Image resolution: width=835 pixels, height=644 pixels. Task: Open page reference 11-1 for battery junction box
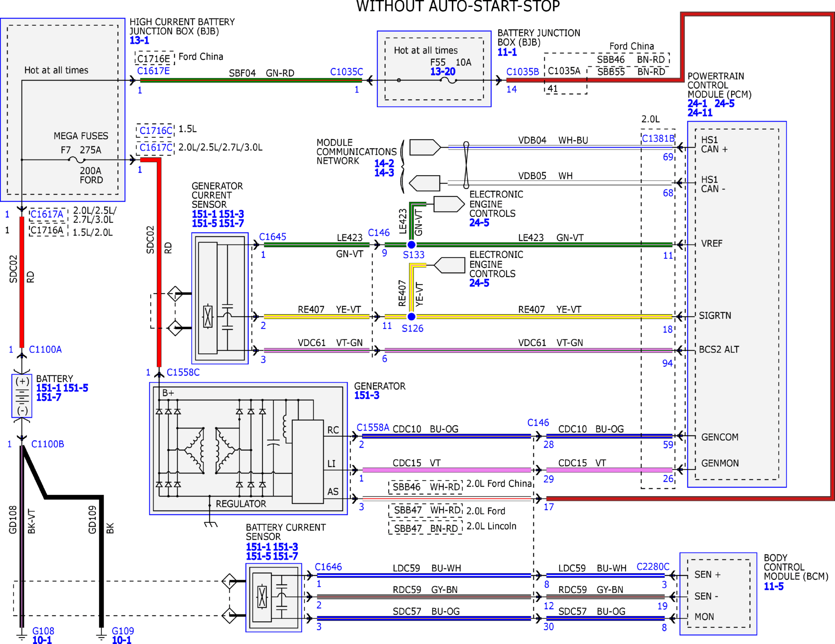(x=507, y=52)
